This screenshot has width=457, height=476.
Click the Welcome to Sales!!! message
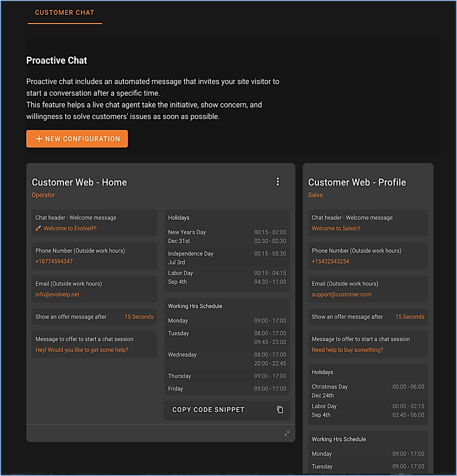click(336, 228)
